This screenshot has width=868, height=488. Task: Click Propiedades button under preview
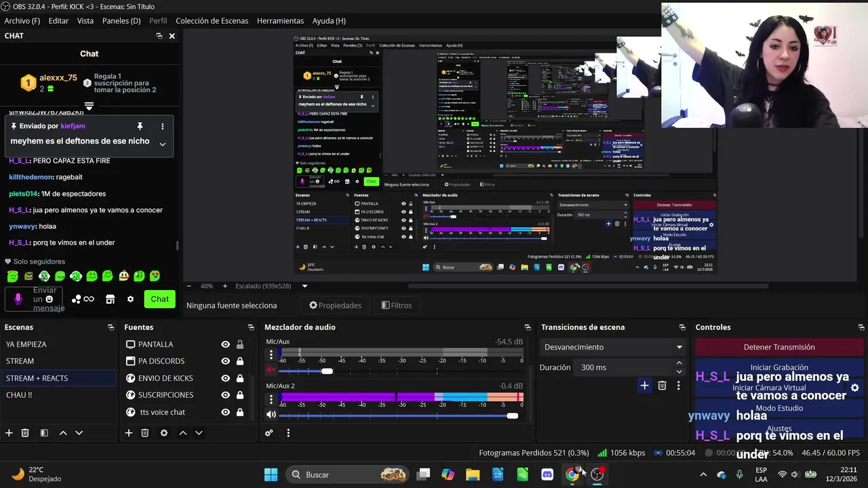coord(335,306)
